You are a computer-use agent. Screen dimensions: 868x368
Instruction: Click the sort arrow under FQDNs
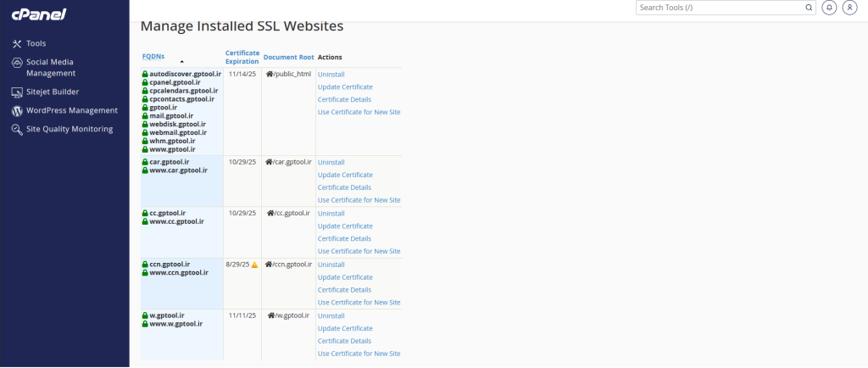point(182,62)
